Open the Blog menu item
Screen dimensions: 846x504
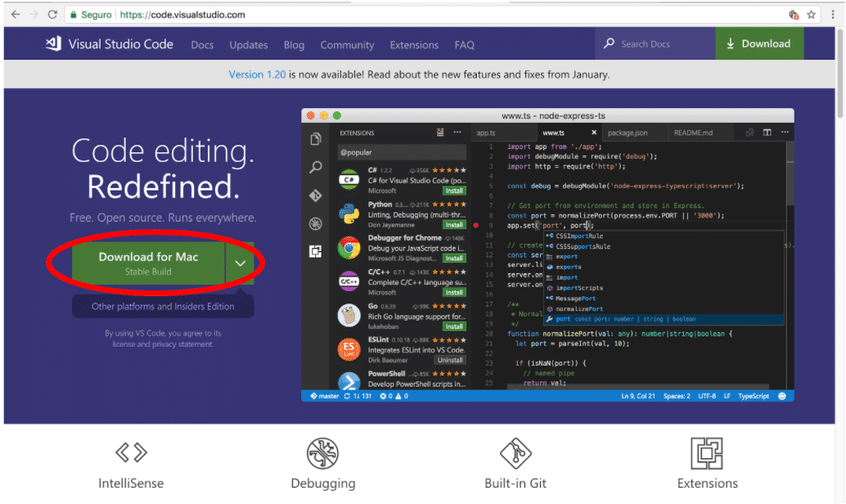click(x=294, y=45)
